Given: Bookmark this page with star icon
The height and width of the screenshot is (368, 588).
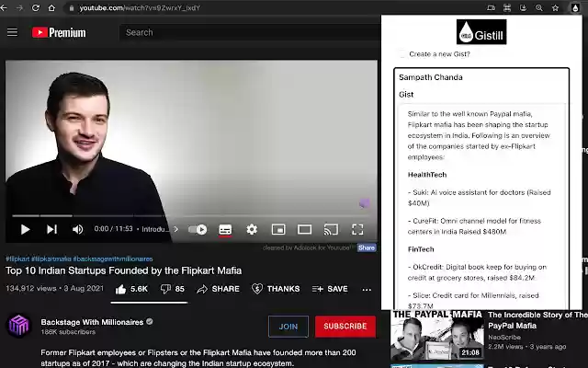Looking at the screenshot, I should [x=555, y=8].
